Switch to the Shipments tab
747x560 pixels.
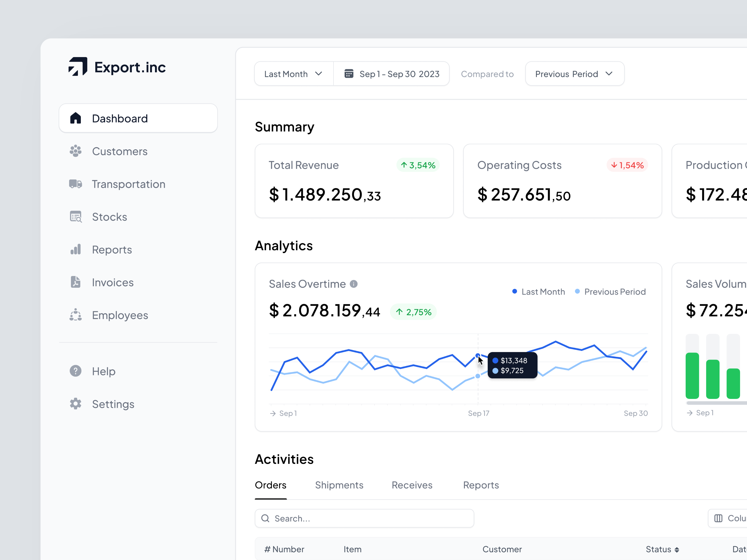click(x=339, y=485)
